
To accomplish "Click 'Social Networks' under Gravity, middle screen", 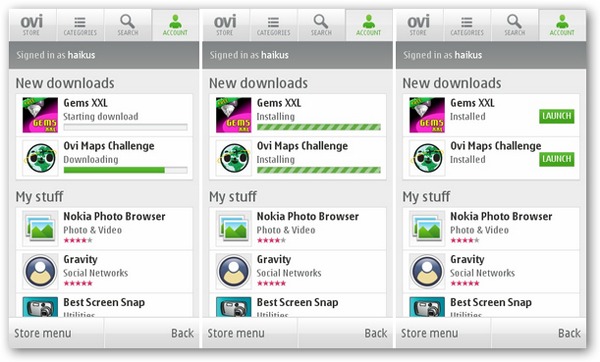I will [289, 273].
